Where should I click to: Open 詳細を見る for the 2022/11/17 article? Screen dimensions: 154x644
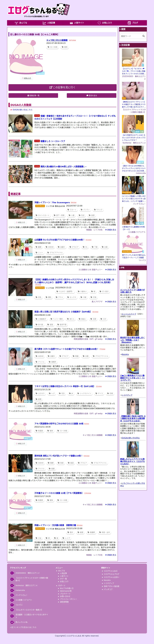111,505
